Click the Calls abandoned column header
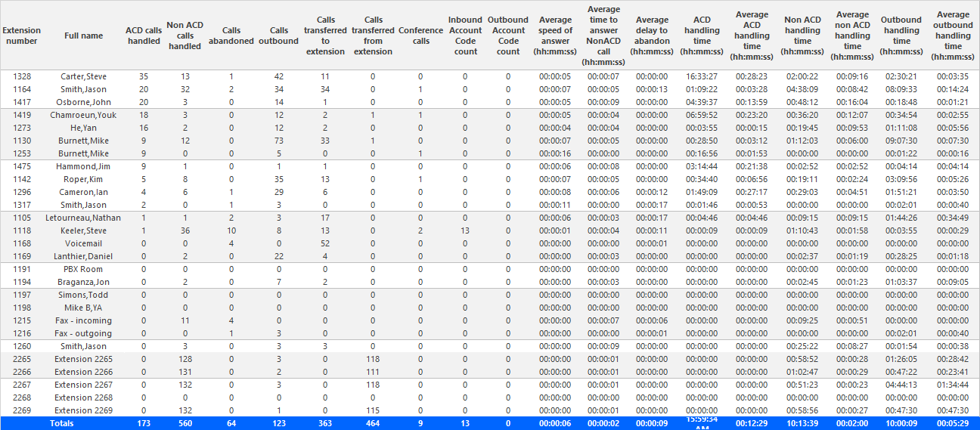 click(x=231, y=36)
